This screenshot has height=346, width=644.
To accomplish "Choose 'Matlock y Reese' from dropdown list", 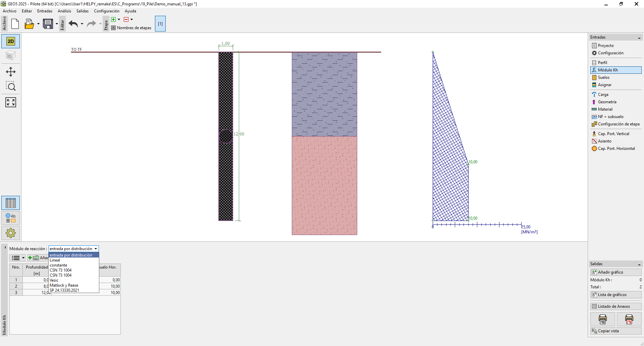I will pyautogui.click(x=64, y=285).
